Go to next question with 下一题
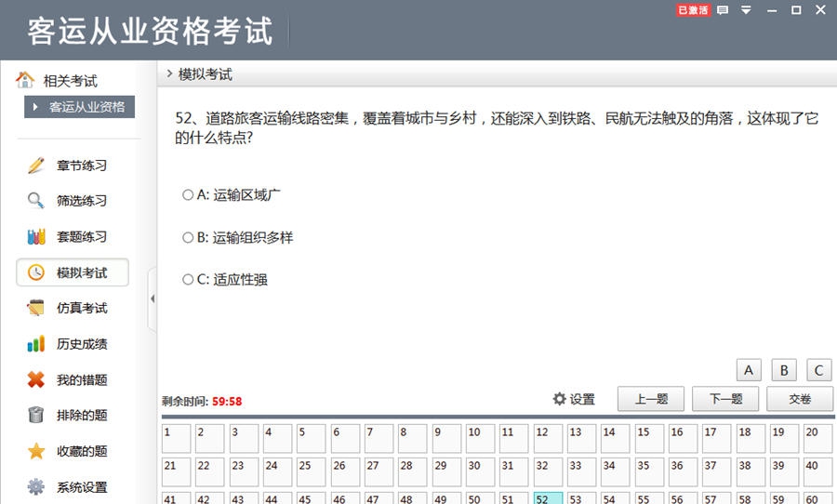Viewport: 837px width, 504px height. point(725,399)
